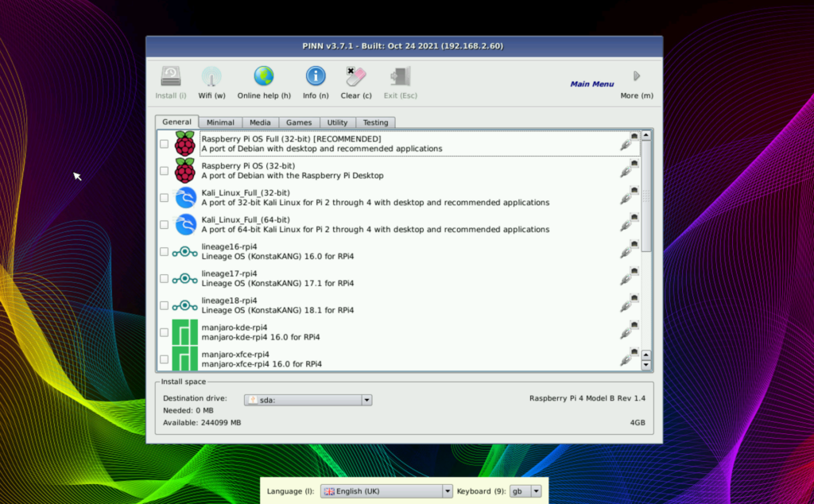
Task: Click 'Available: 244099 MB' text
Action: tap(202, 422)
